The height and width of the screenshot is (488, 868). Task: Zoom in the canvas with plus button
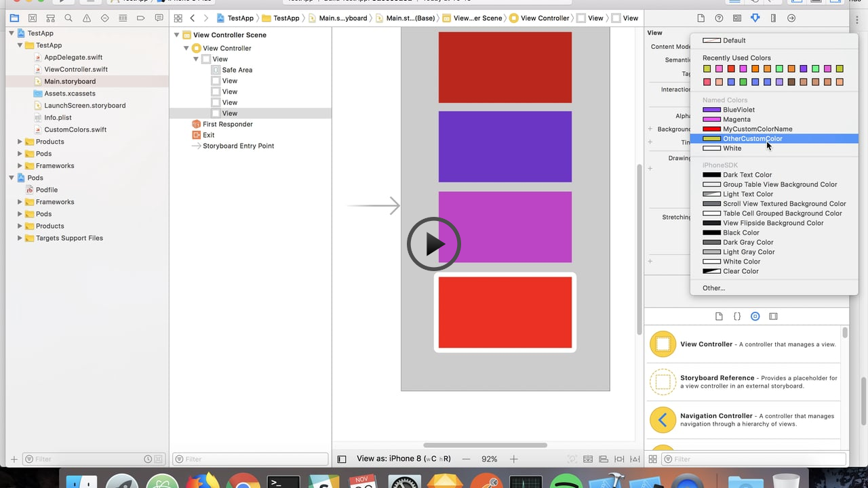point(514,459)
